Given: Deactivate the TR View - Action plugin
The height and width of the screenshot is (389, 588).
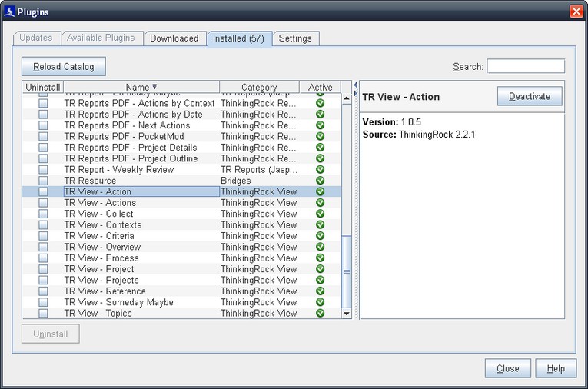Looking at the screenshot, I should pyautogui.click(x=530, y=97).
